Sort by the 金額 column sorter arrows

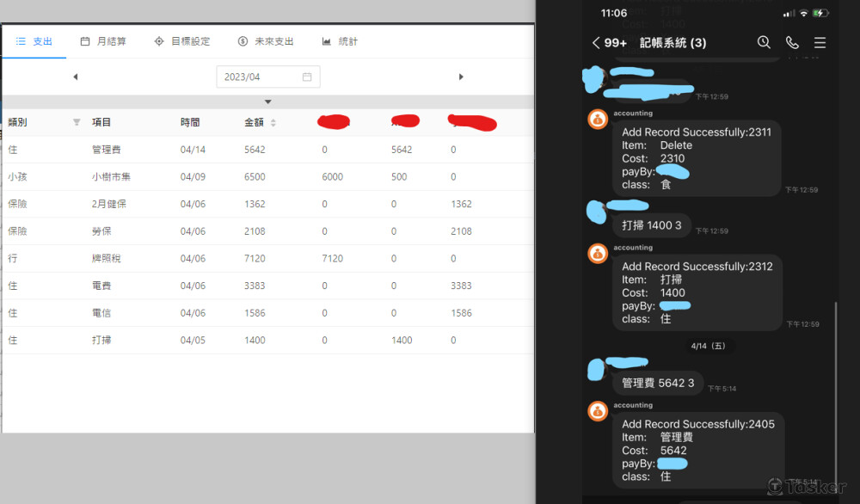pos(273,123)
